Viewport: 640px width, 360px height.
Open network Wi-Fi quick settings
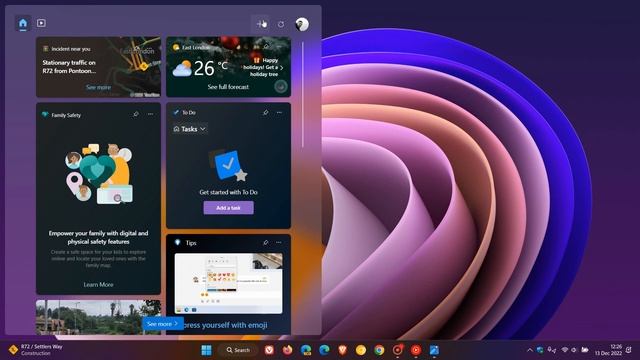click(565, 350)
